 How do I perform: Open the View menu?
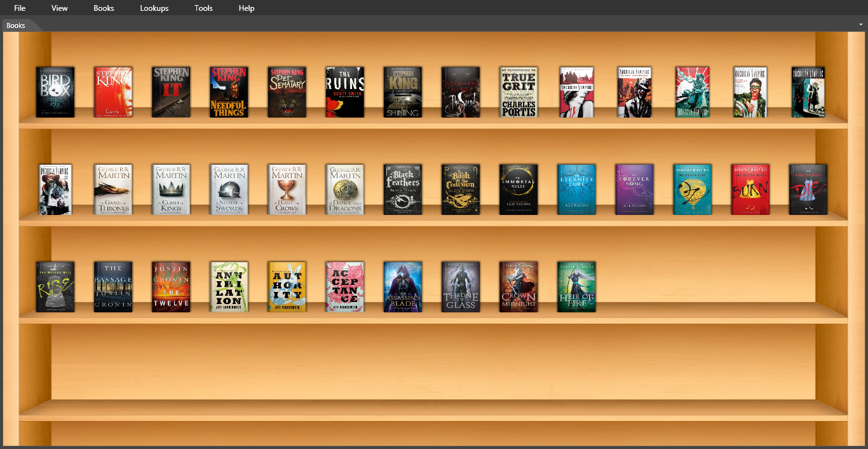click(x=60, y=8)
